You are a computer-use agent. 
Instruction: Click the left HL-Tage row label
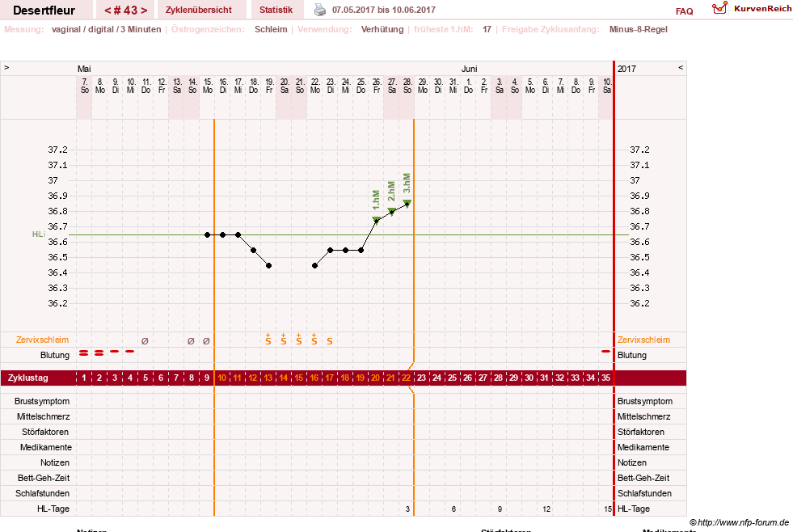53,509
